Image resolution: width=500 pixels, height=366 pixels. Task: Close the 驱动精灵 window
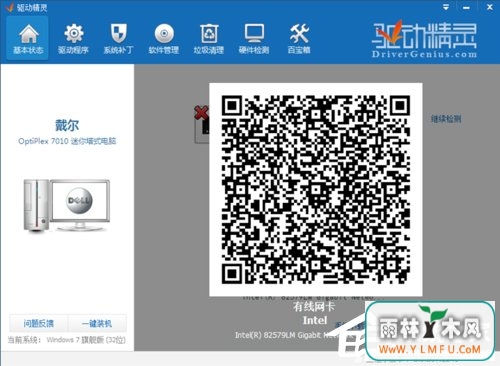coord(489,7)
